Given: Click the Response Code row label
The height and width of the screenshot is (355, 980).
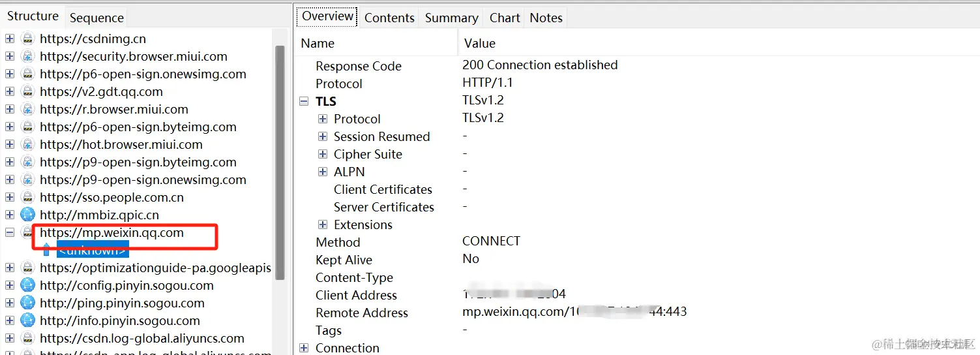Looking at the screenshot, I should point(358,66).
